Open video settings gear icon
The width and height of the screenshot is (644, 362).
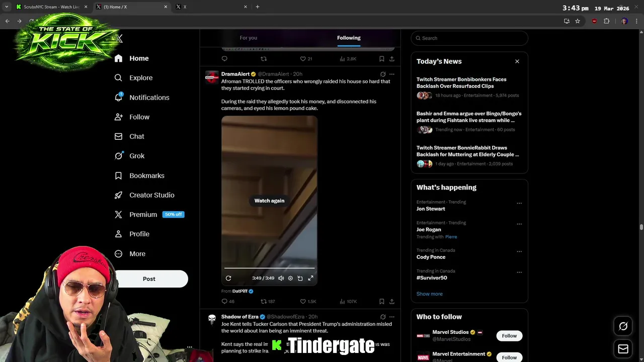click(x=290, y=278)
